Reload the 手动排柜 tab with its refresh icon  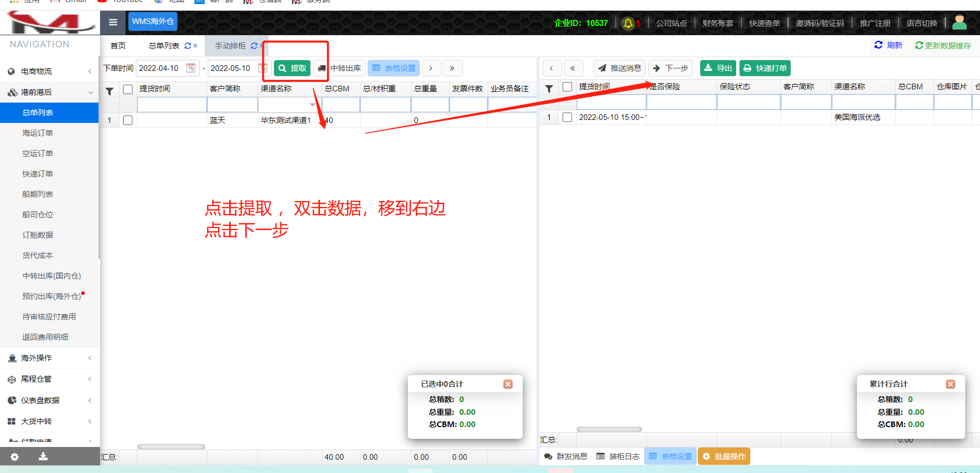254,46
